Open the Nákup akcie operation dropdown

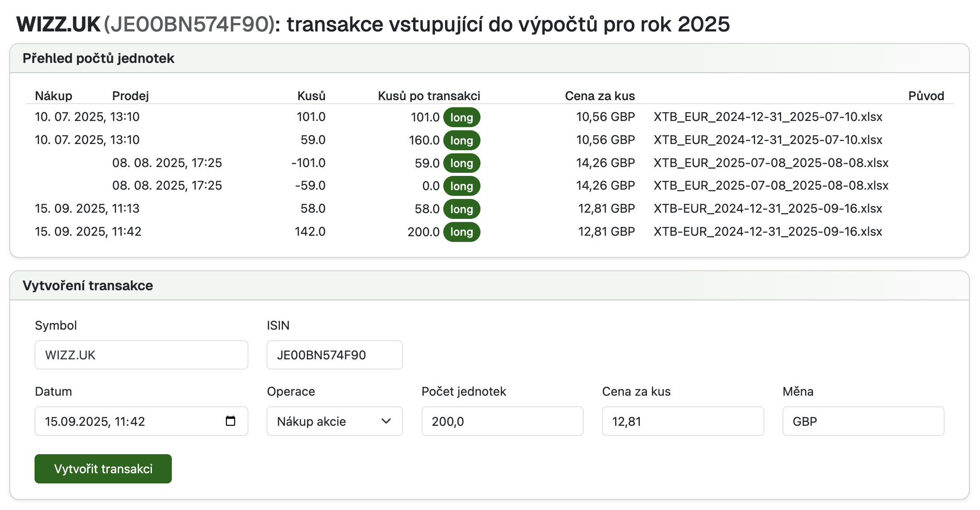(x=334, y=421)
